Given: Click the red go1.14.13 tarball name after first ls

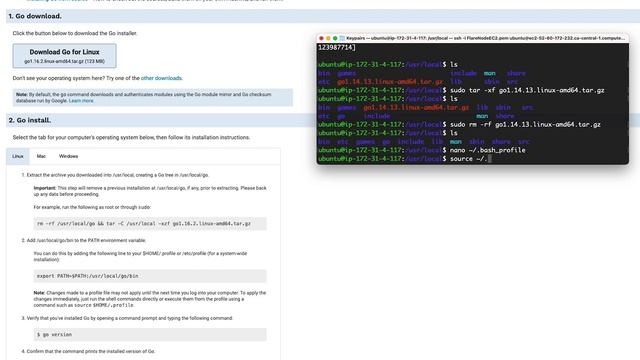Looking at the screenshot, I should coord(390,82).
